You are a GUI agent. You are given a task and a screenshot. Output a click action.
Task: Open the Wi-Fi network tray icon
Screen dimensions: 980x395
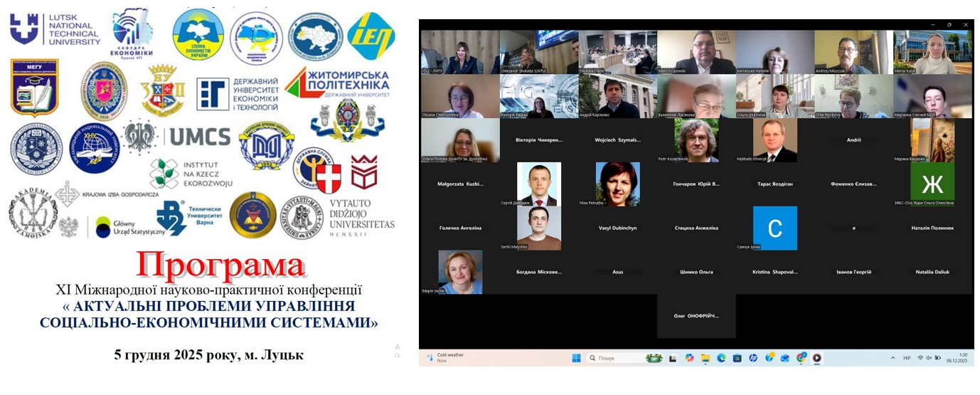click(920, 358)
